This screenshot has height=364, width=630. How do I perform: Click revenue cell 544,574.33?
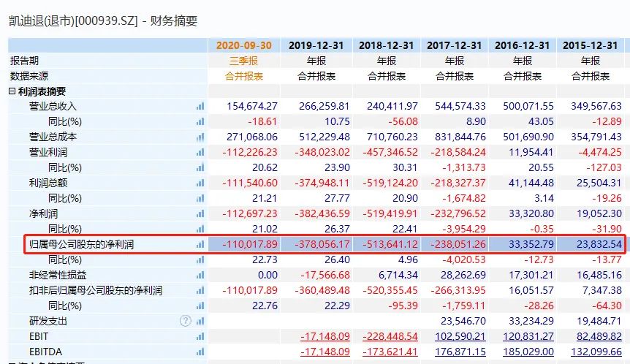tap(460, 106)
